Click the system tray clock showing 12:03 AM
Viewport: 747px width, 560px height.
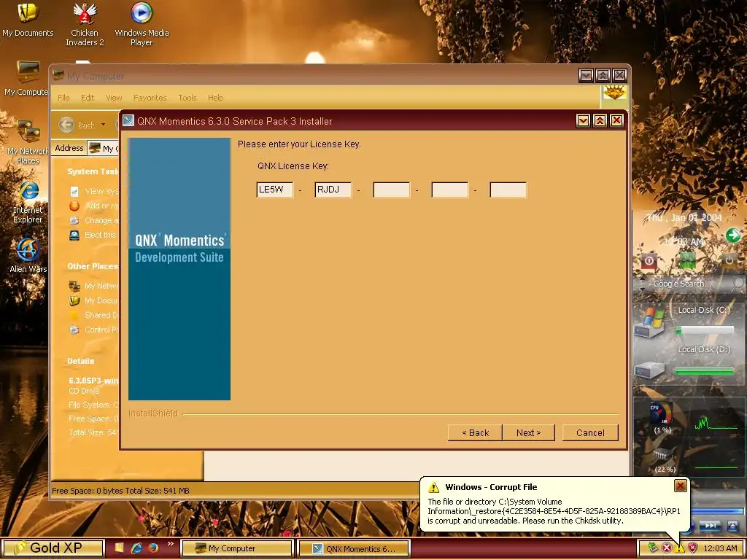(720, 548)
